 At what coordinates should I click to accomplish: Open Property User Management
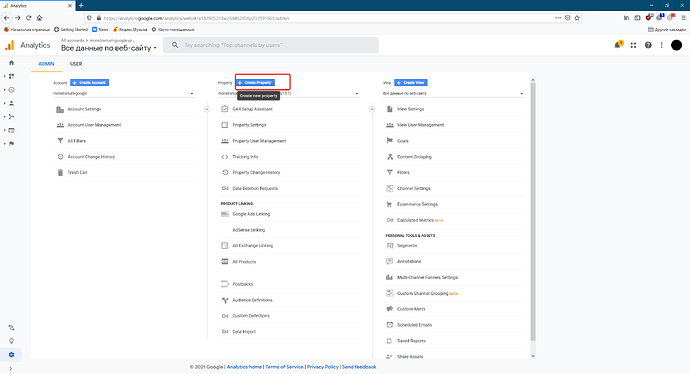(259, 141)
